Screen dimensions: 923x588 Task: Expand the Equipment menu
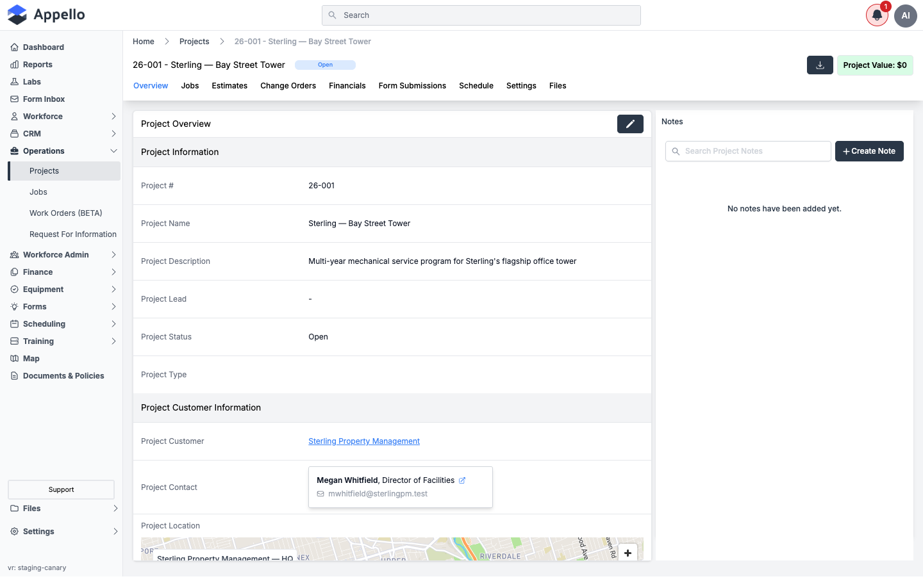click(64, 290)
